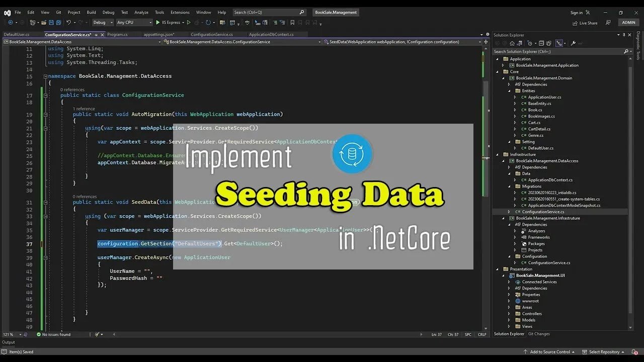Click the Solution Explorer Home icon

(512, 43)
